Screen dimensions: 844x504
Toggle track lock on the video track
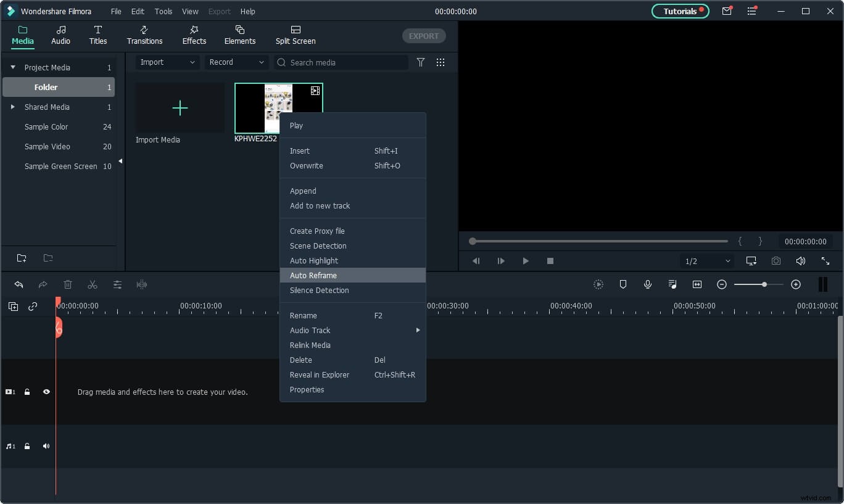point(27,392)
